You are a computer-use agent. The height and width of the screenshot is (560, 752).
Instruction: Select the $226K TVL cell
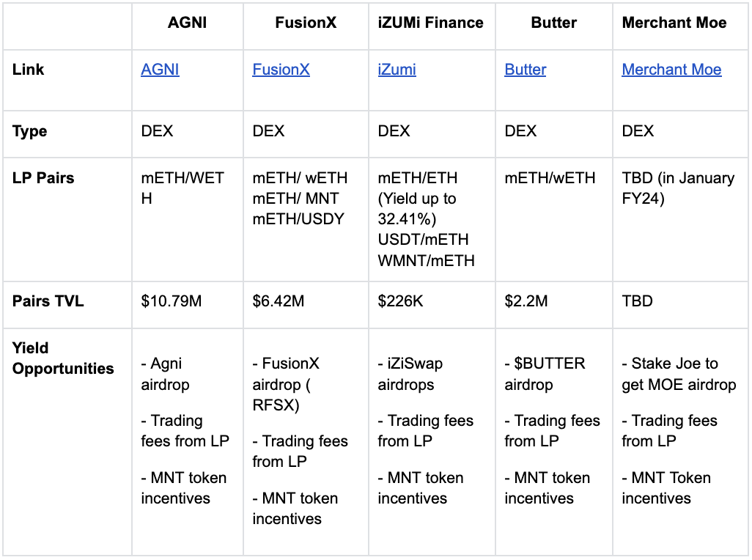click(x=432, y=305)
